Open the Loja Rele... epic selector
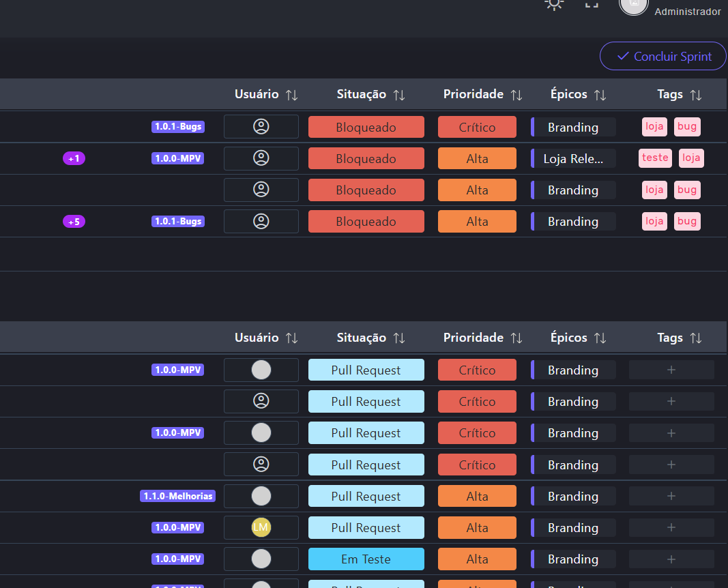The width and height of the screenshot is (728, 588). click(573, 158)
